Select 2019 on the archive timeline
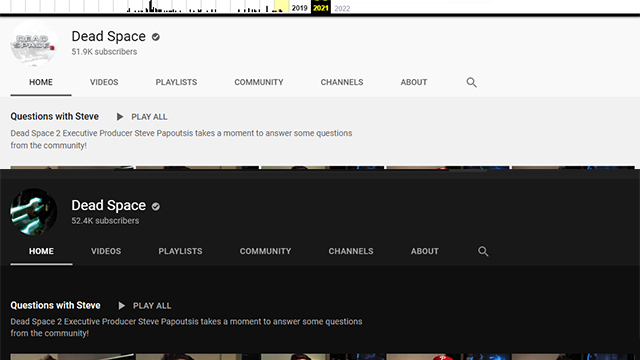640x360 pixels. coord(300,8)
